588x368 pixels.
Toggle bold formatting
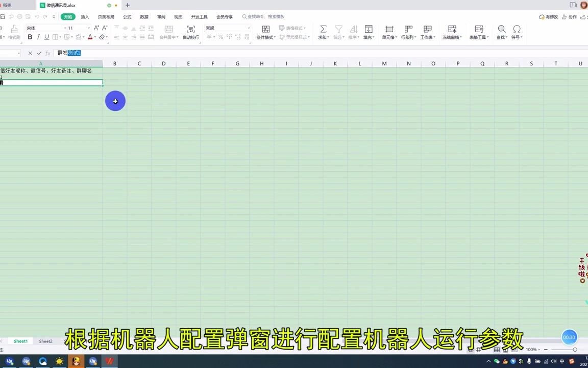[x=30, y=37]
